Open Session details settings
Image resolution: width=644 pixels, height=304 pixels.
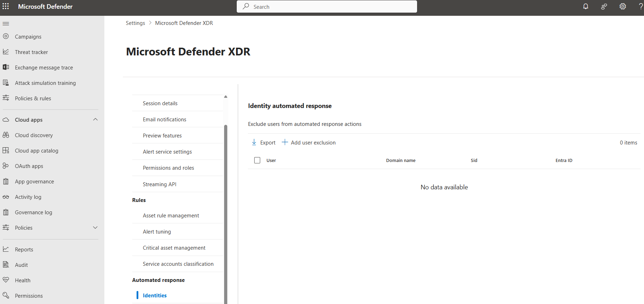pyautogui.click(x=178, y=103)
